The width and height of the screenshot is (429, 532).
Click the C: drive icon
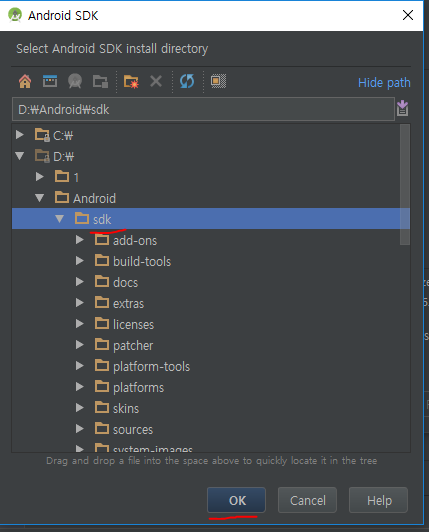tap(42, 135)
